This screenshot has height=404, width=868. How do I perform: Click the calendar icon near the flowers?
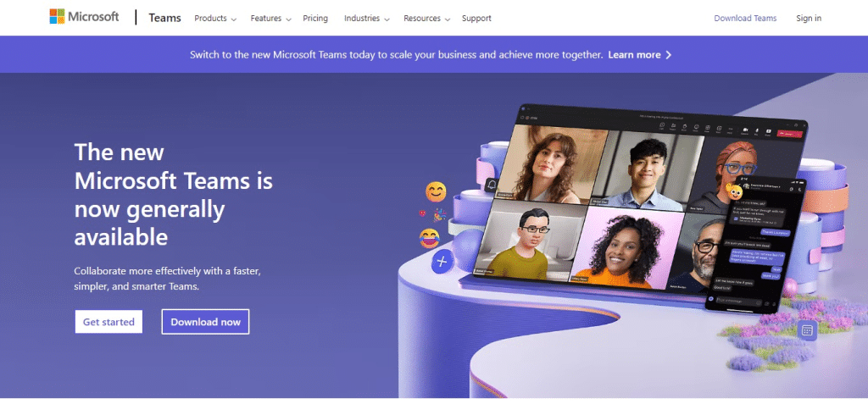pos(807,330)
